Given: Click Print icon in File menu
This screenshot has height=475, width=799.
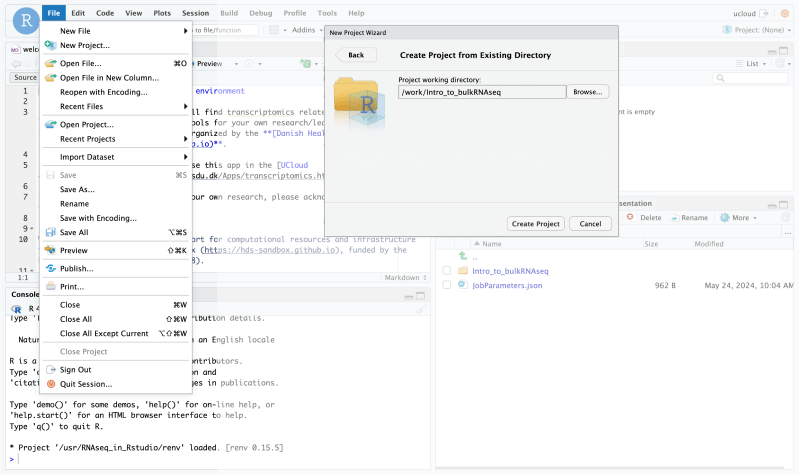Looking at the screenshot, I should click(50, 287).
